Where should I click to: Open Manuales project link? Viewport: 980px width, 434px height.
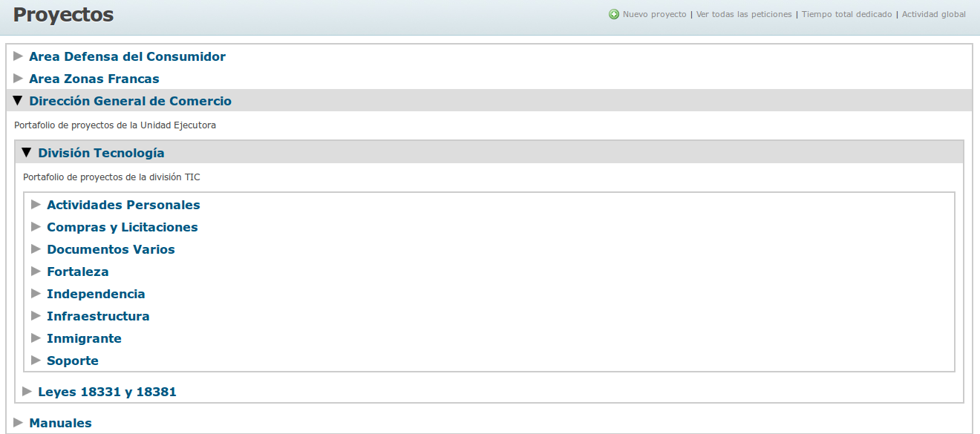point(61,423)
